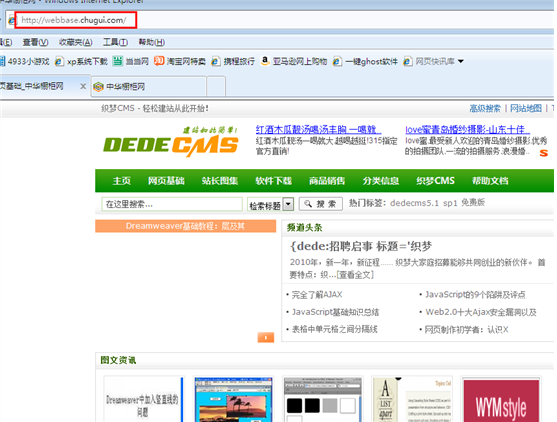
Task: Open the 帮助(H) menu
Action: [152, 42]
